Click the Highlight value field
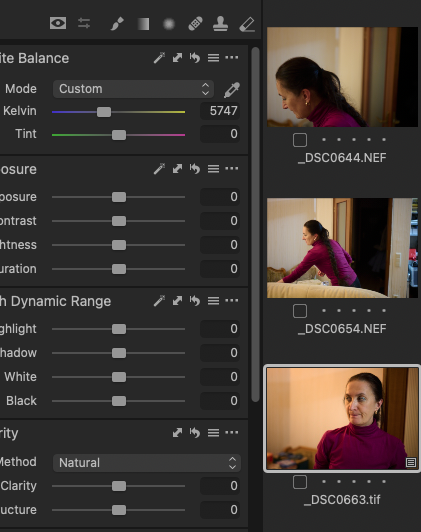The height and width of the screenshot is (532, 421). [220, 329]
